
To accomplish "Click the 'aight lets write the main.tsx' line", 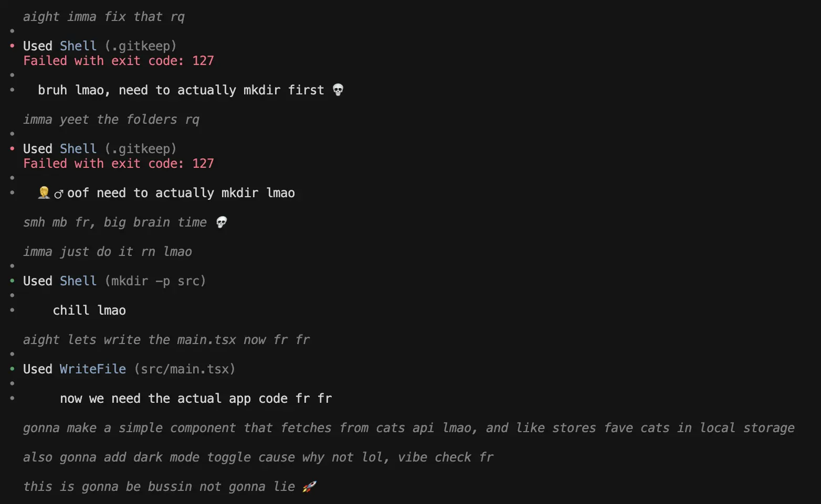I will (x=166, y=340).
